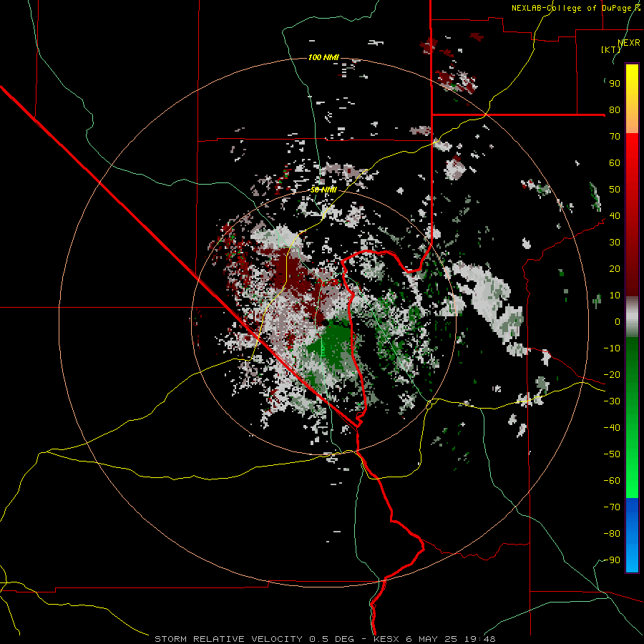Click the -20 scale value
Screen dimensions: 644x644
[x=612, y=375]
